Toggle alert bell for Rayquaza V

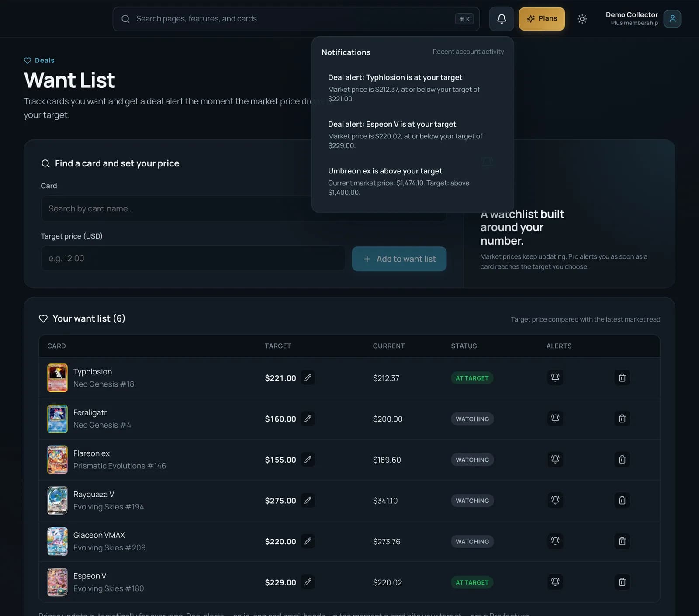555,500
